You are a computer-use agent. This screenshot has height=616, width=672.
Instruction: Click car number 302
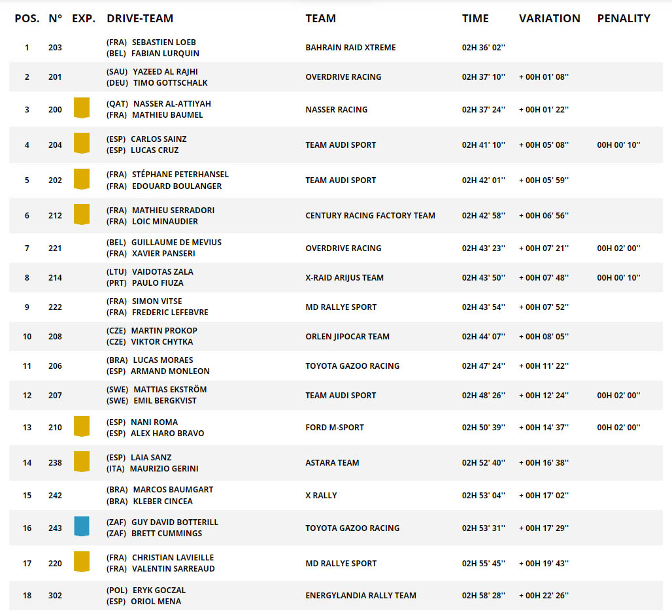coord(56,596)
